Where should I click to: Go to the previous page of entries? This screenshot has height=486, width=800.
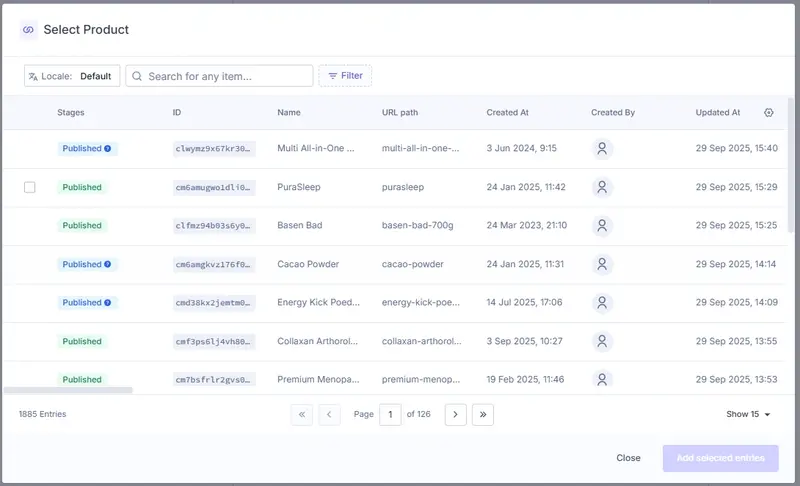pos(329,415)
